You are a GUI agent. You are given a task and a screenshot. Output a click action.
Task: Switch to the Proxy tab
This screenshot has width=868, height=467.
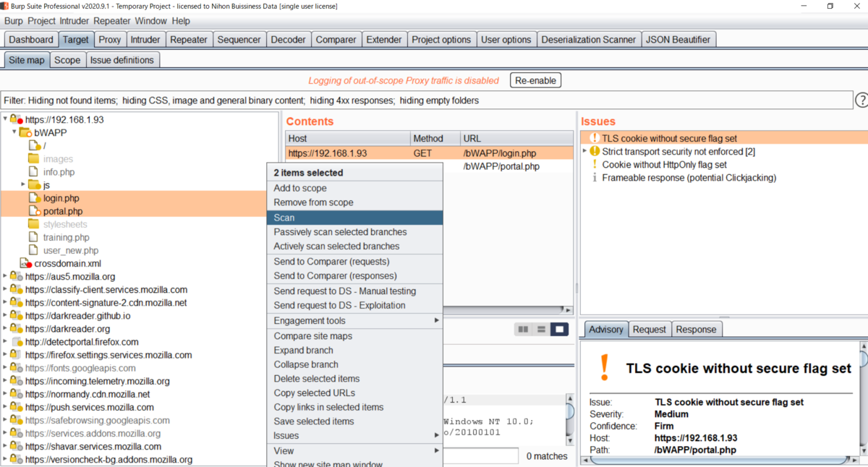[x=110, y=40]
